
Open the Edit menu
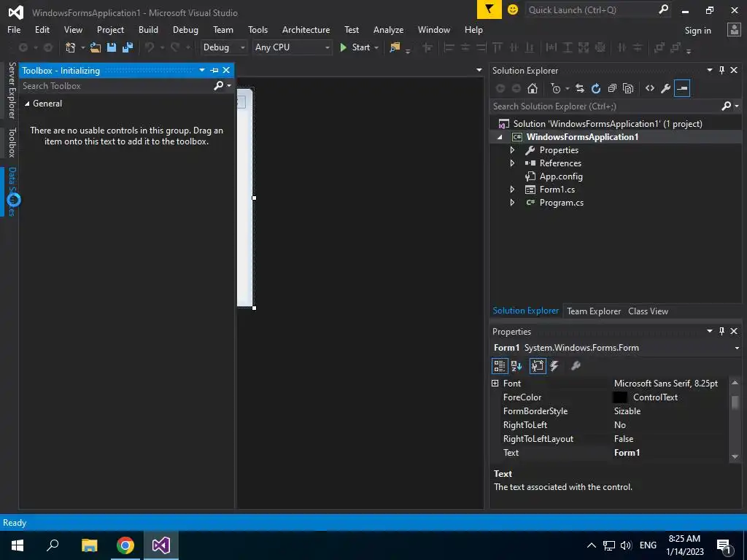42,29
